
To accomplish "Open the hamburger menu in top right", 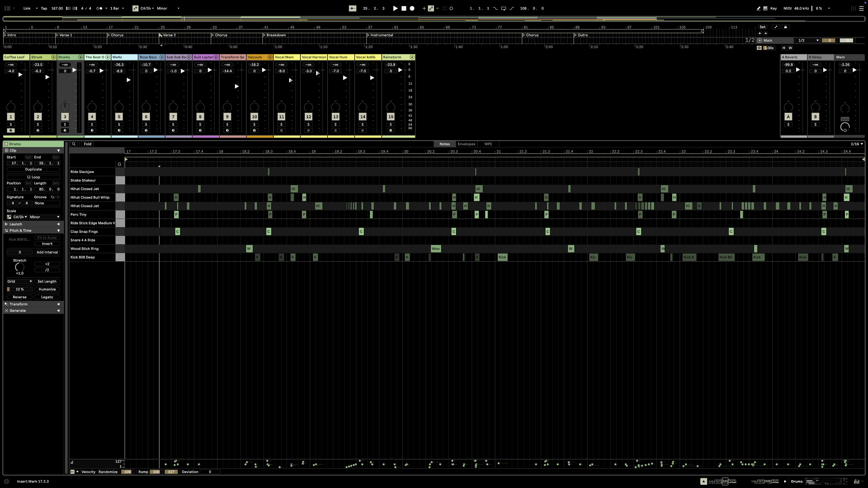I will 861,8.
